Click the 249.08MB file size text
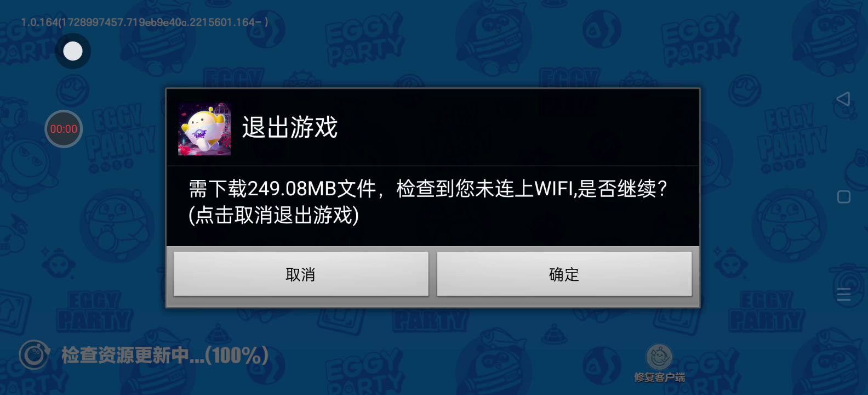 [x=292, y=189]
